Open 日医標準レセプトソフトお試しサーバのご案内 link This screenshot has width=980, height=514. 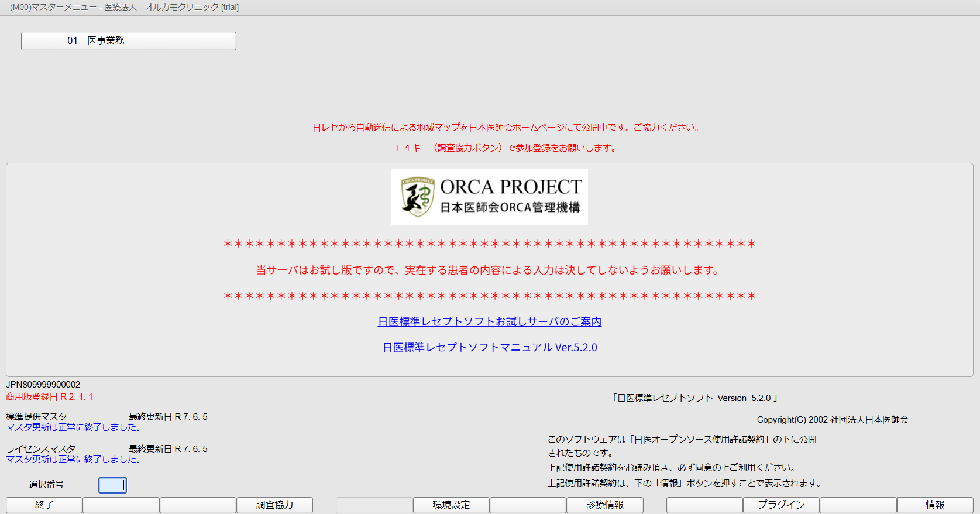(x=490, y=321)
